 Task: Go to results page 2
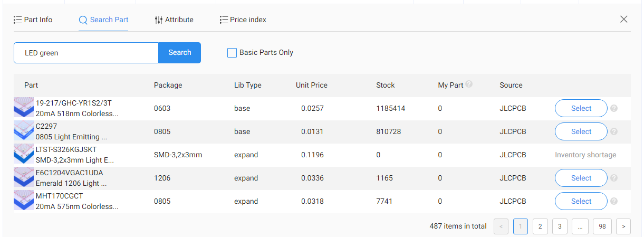tap(540, 226)
